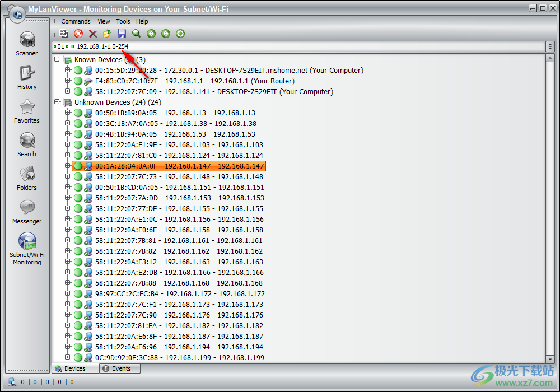Click the green forward arrow icon
The image size is (560, 392).
(x=166, y=34)
